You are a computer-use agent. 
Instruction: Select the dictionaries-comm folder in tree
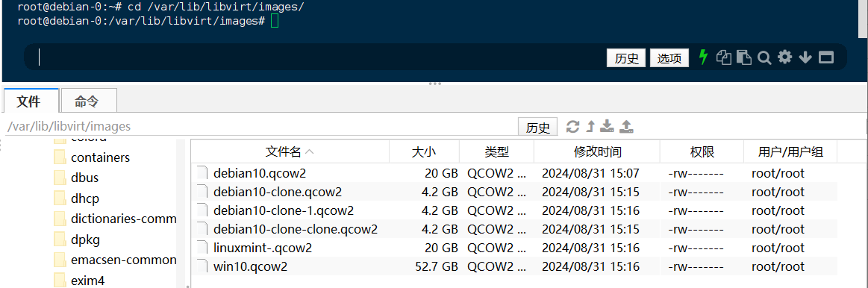pyautogui.click(x=123, y=219)
